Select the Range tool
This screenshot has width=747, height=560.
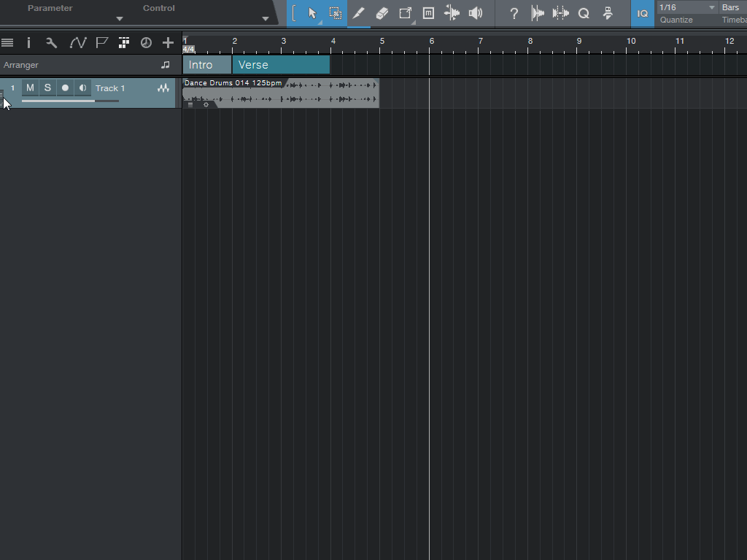(x=336, y=13)
